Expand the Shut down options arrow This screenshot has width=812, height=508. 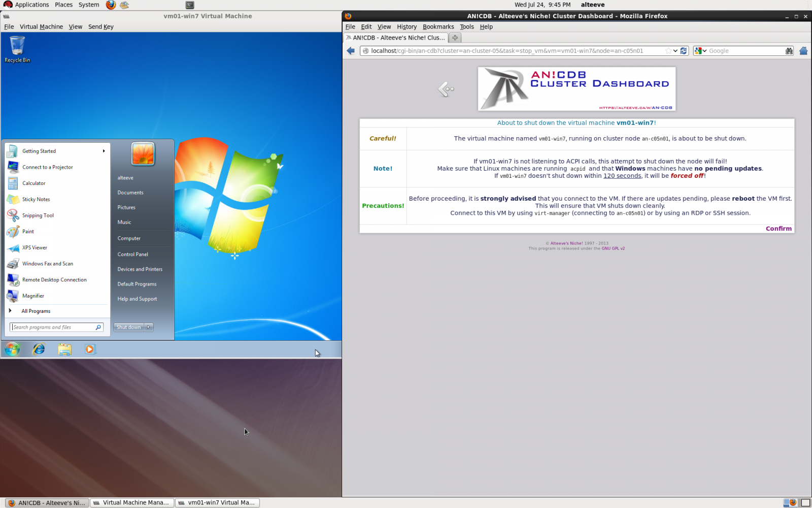(149, 327)
